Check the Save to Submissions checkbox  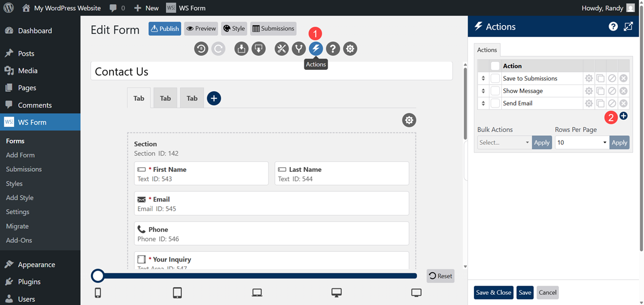495,78
